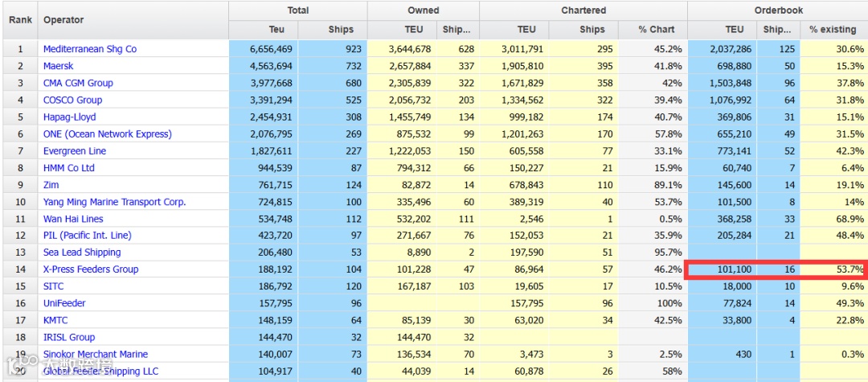Select rank number 1 cell
Image resolution: width=868 pixels, height=382 pixels.
(x=20, y=49)
